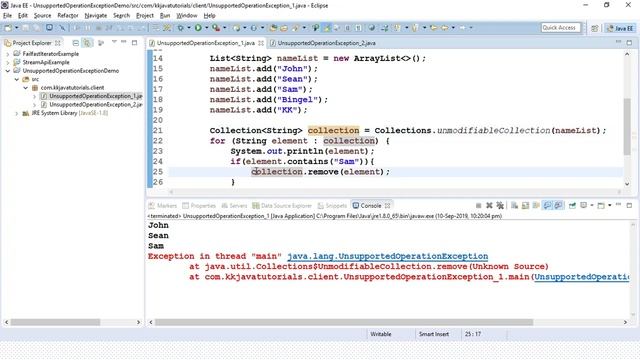Open the Debug button dropdown arrow
This screenshot has height=360, width=640.
point(189,28)
